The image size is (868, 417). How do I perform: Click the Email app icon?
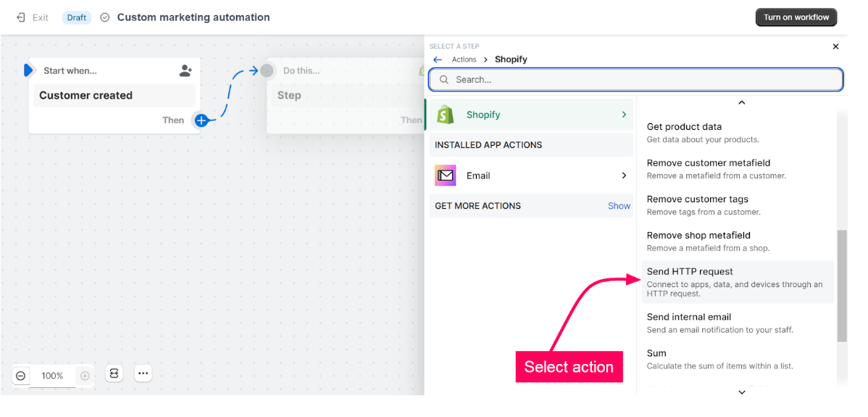pos(445,176)
